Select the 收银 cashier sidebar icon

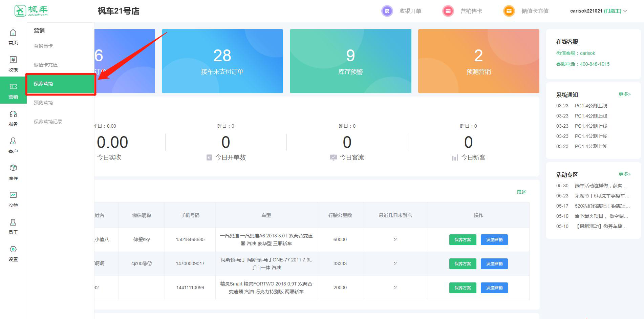[x=13, y=60]
